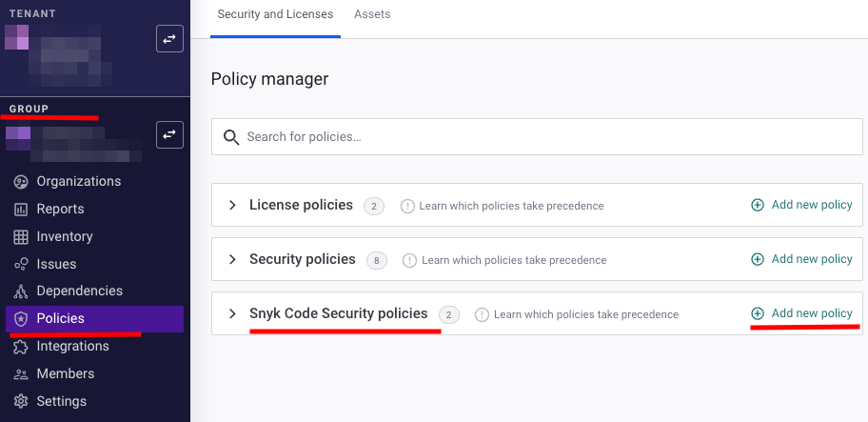Screen dimensions: 868x422
Task: Click the tenant switch arrows icon
Action: point(169,39)
